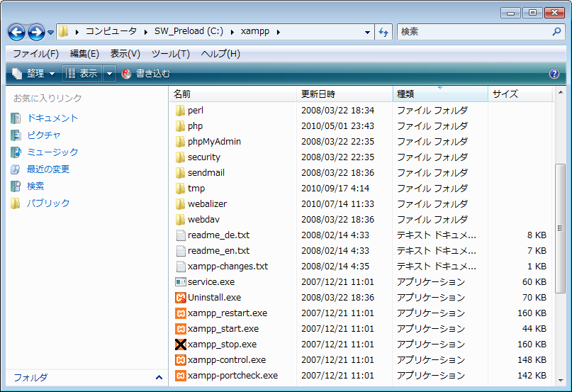This screenshot has height=392, width=572.
Task: Click the date 2010/09/17 4:14 of tmp
Action: click(335, 189)
